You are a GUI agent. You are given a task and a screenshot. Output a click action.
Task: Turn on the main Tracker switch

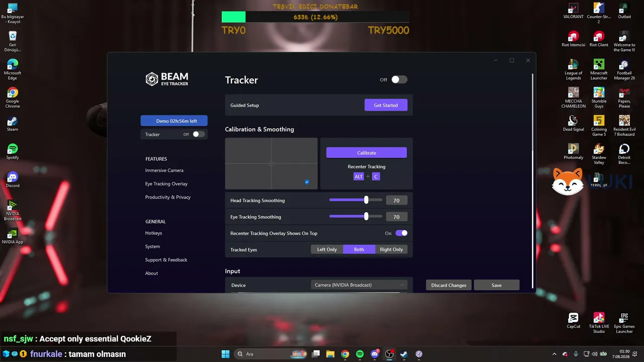tap(399, 79)
